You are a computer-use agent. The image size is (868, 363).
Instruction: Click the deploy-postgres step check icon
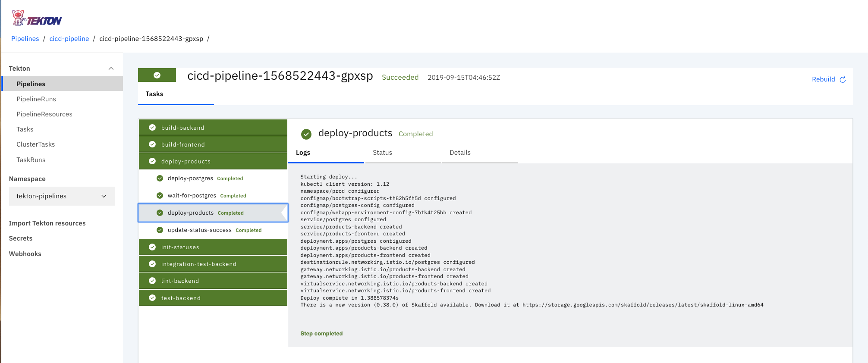pyautogui.click(x=160, y=178)
